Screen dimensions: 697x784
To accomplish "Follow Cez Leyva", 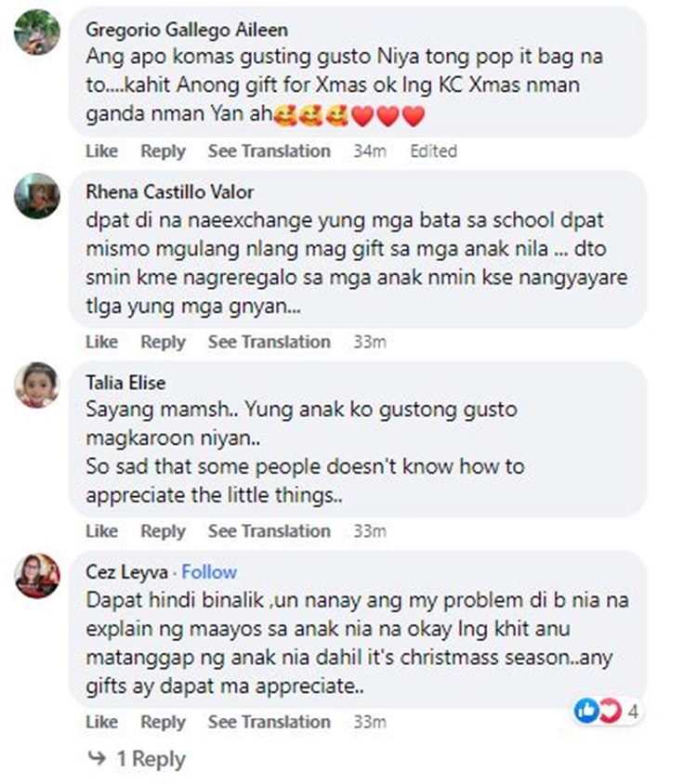I will click(209, 571).
